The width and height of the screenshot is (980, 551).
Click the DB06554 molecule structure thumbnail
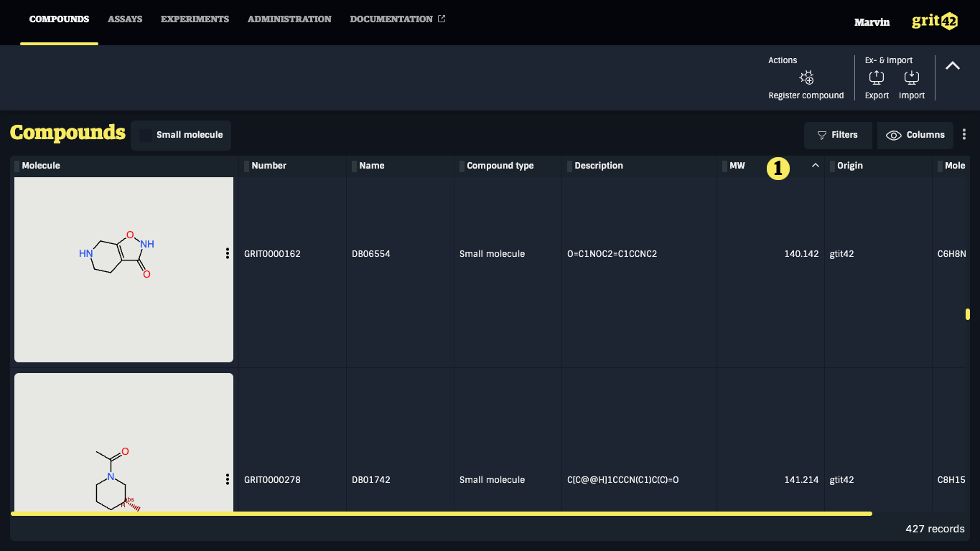coord(123,270)
